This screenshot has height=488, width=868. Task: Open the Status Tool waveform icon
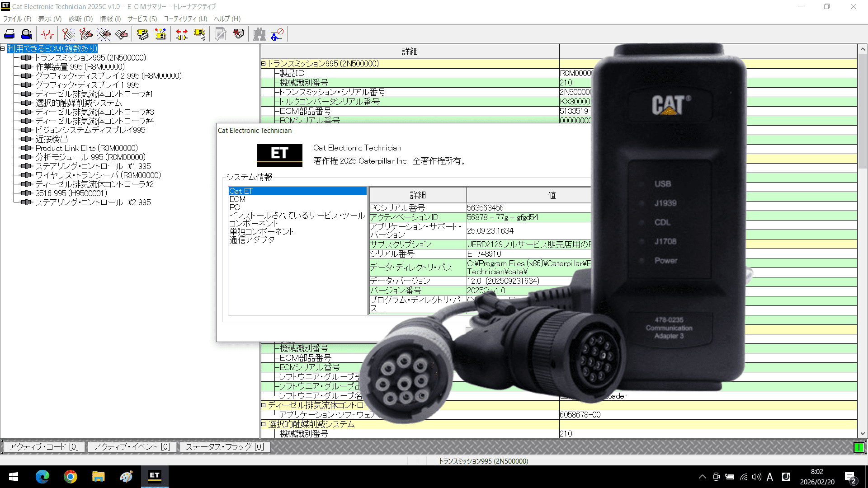47,34
